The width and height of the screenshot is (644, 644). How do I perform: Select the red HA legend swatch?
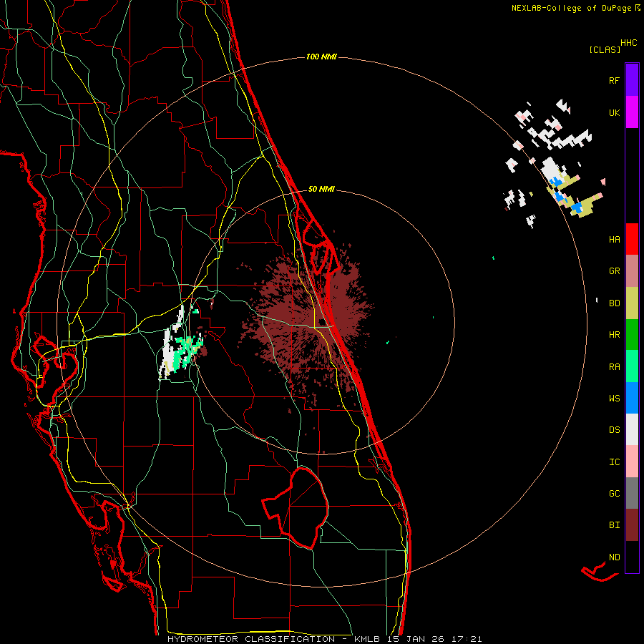[632, 239]
